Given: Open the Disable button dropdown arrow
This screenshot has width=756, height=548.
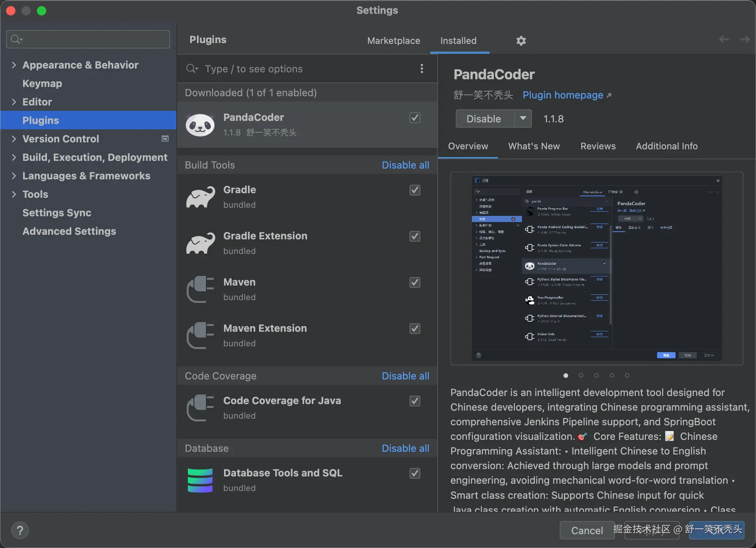Looking at the screenshot, I should tap(523, 119).
